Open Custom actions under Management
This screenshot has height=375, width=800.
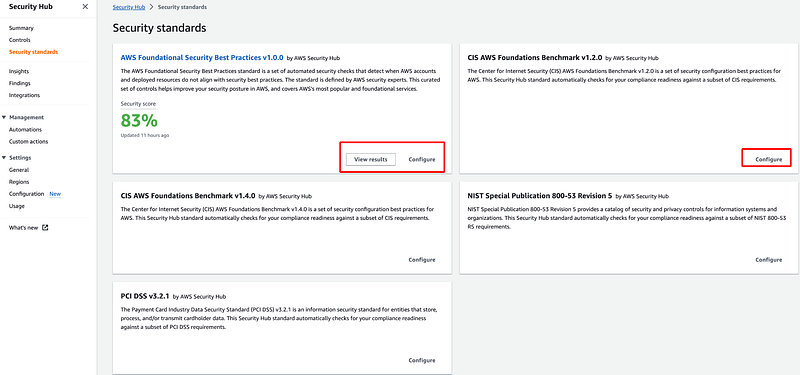tap(28, 141)
